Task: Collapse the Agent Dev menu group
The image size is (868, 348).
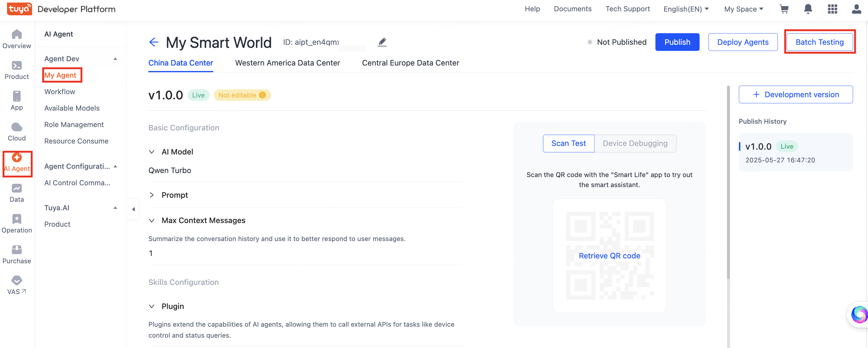Action: (115, 59)
